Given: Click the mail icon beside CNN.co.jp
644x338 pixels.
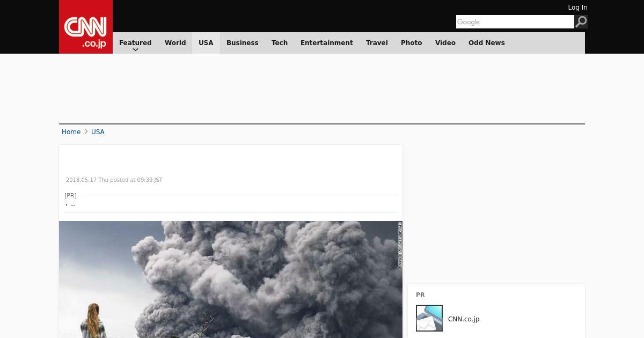Looking at the screenshot, I should pyautogui.click(x=429, y=318).
